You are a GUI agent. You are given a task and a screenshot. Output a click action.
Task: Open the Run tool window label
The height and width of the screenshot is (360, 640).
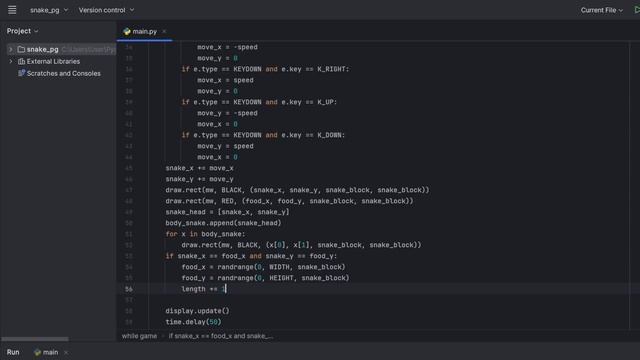(13, 352)
